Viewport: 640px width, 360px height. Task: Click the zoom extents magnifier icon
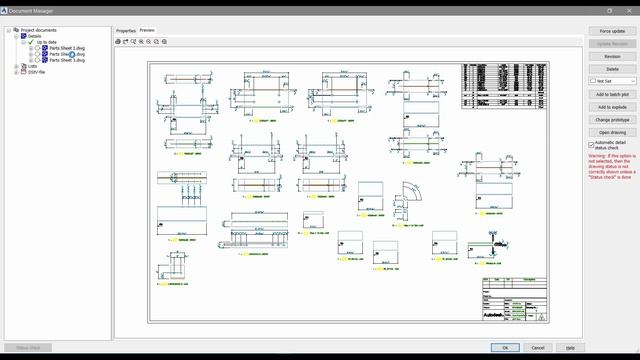click(157, 42)
